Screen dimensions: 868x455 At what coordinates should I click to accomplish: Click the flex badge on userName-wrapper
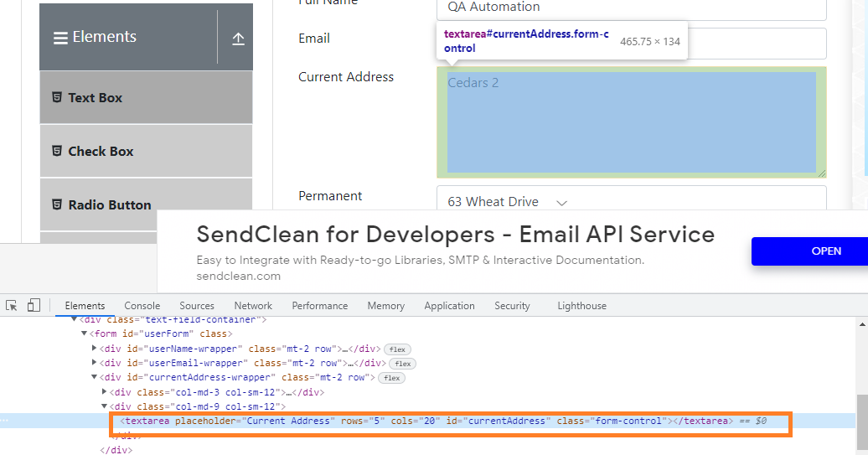coord(397,349)
